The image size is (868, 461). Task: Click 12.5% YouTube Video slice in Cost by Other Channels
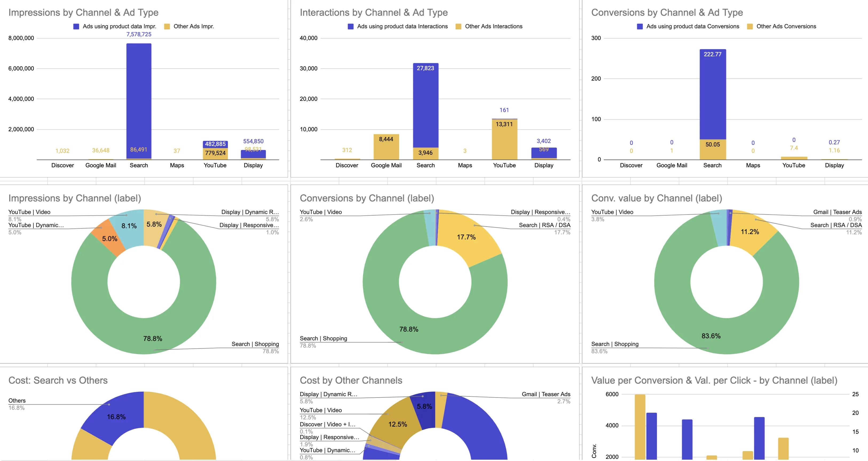pos(398,424)
